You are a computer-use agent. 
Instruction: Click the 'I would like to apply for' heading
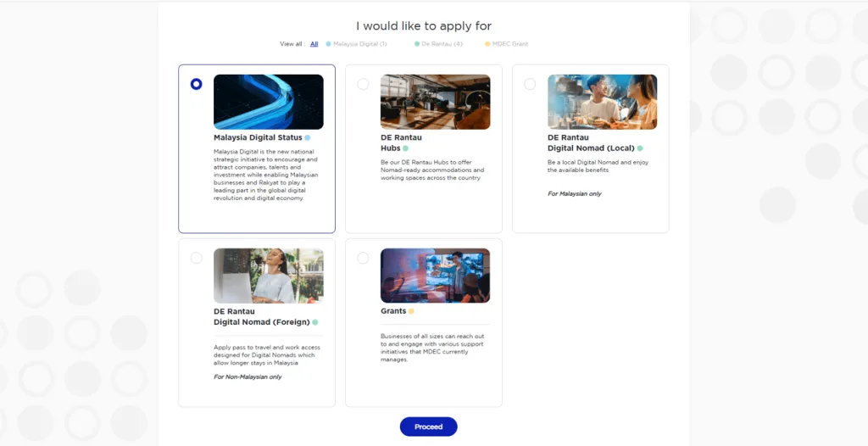[424, 26]
